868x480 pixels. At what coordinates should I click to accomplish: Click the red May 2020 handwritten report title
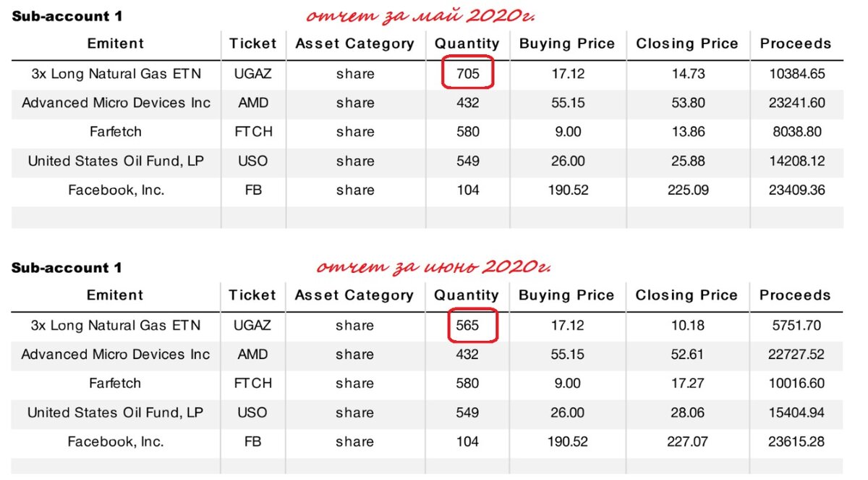[423, 16]
